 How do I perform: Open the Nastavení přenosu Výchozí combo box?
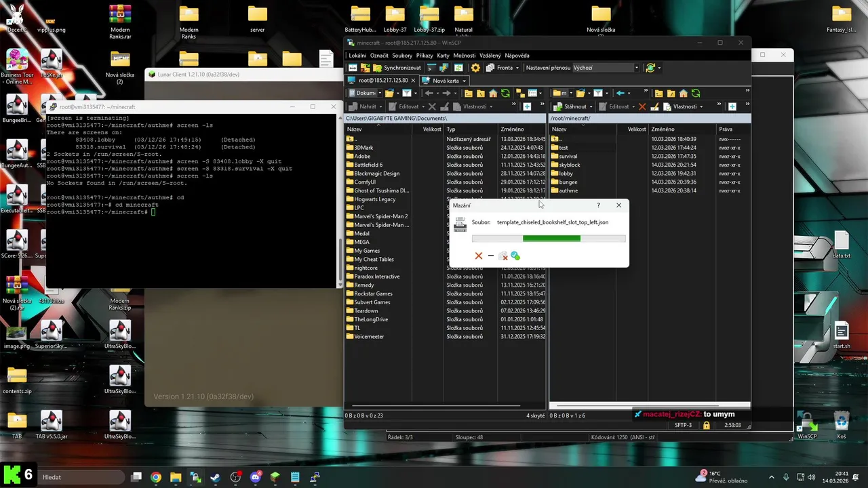(x=606, y=68)
